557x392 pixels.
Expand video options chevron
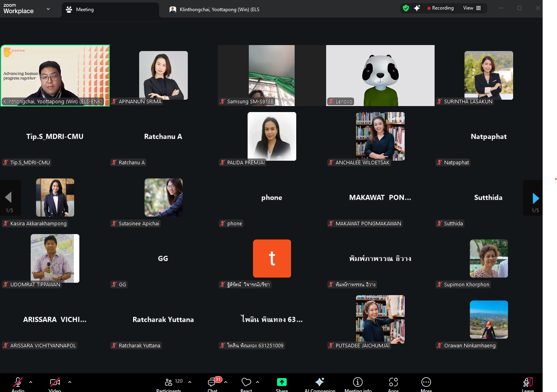(70, 382)
